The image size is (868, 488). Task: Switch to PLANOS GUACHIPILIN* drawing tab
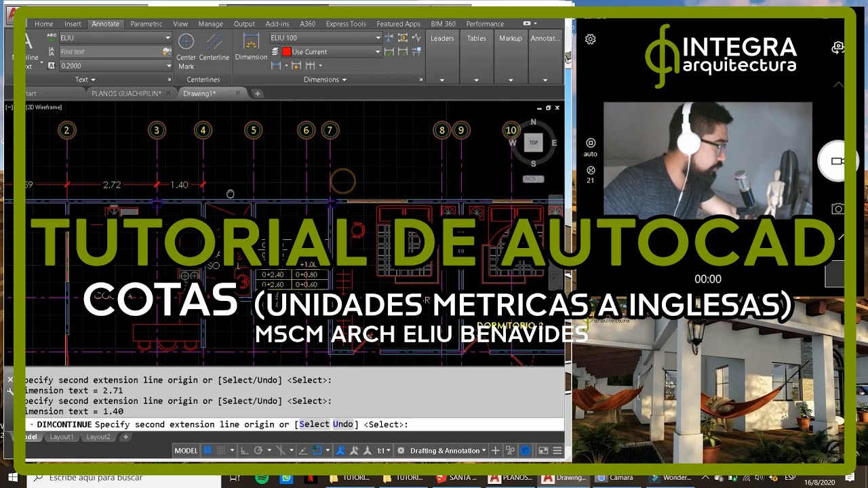pos(126,94)
